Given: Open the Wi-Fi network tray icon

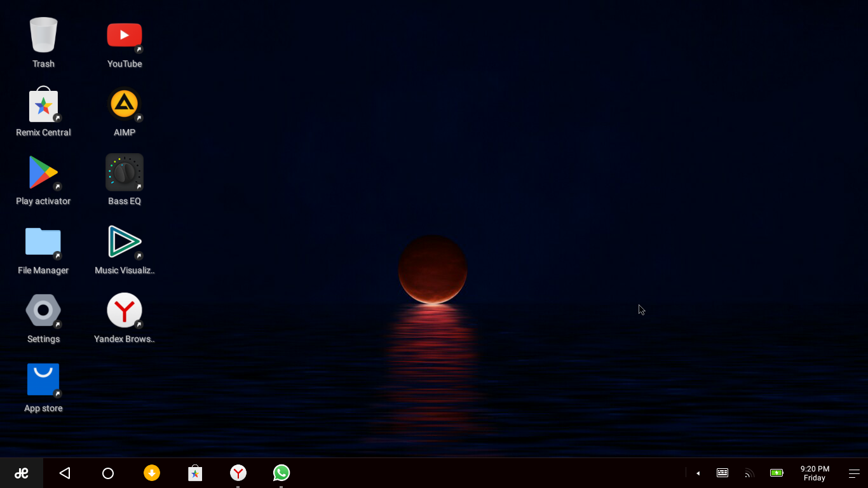Looking at the screenshot, I should [x=749, y=473].
